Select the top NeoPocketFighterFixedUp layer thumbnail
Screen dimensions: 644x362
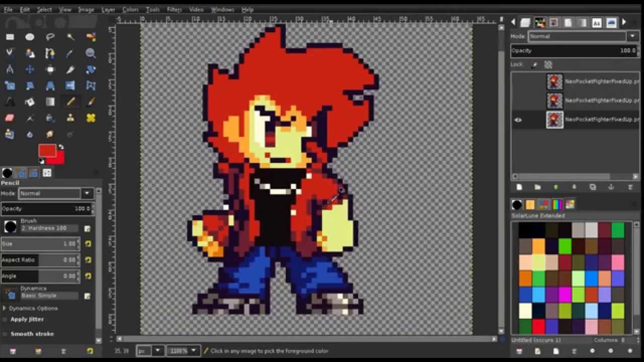click(554, 81)
